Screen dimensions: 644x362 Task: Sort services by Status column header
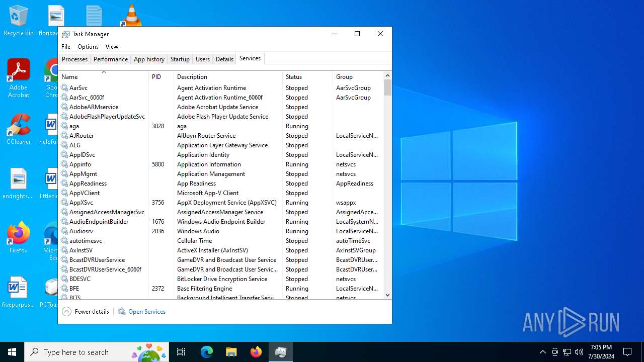point(307,77)
